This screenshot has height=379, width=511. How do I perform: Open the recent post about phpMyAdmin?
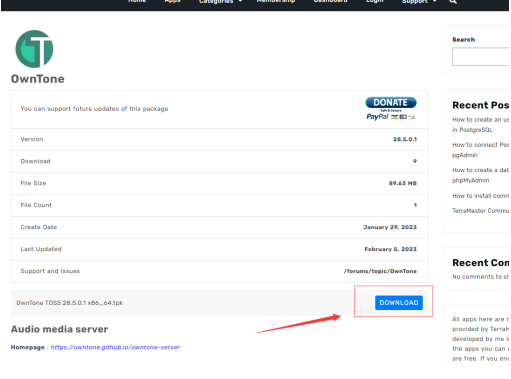(480, 175)
